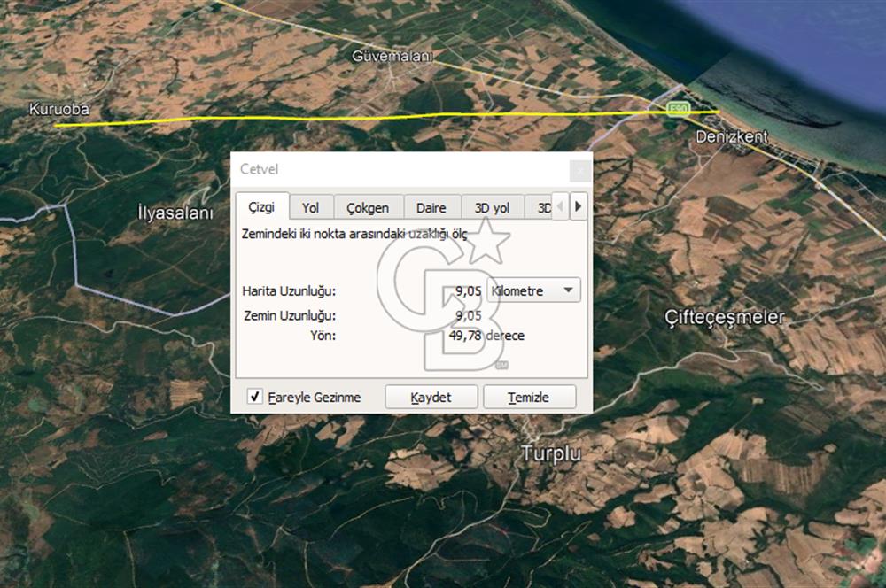886x588 pixels.
Task: Toggle the Fareyle Gezinme checkbox
Action: tap(254, 397)
